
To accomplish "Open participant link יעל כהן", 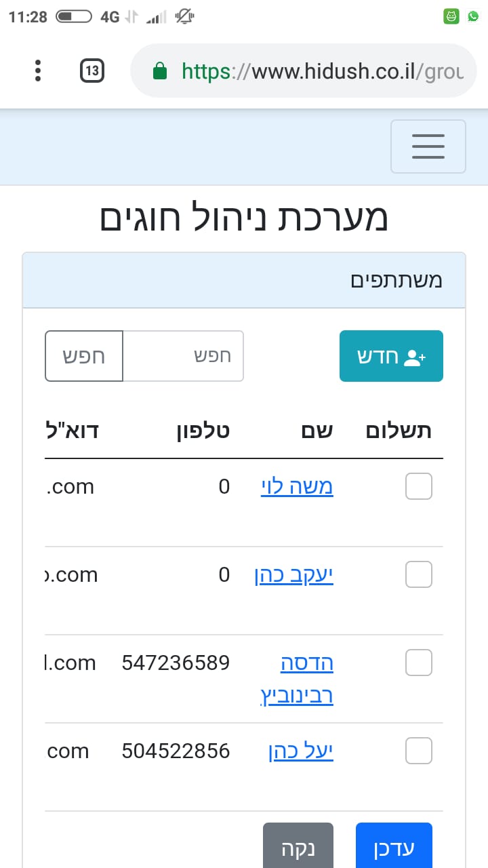I will coord(301,751).
